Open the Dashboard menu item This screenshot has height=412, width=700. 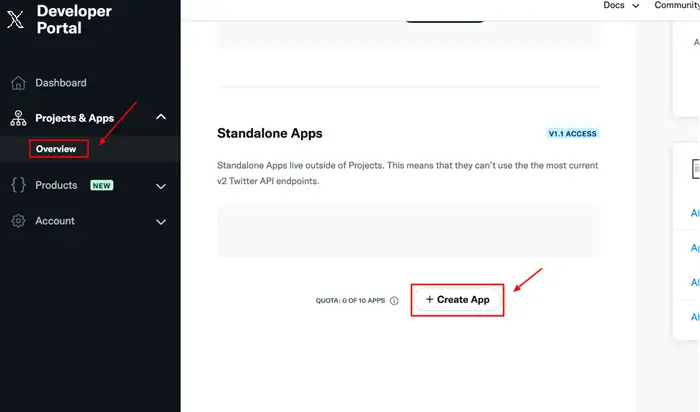(x=61, y=83)
